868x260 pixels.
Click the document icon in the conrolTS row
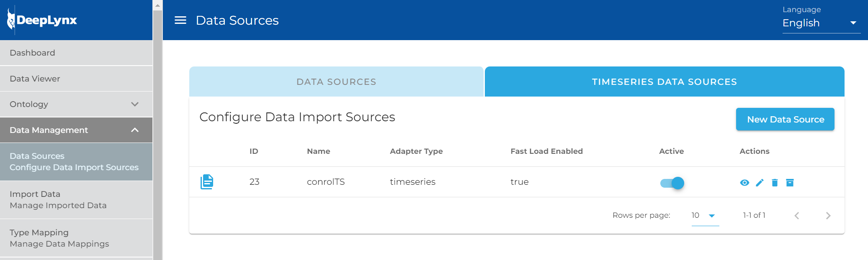(207, 182)
